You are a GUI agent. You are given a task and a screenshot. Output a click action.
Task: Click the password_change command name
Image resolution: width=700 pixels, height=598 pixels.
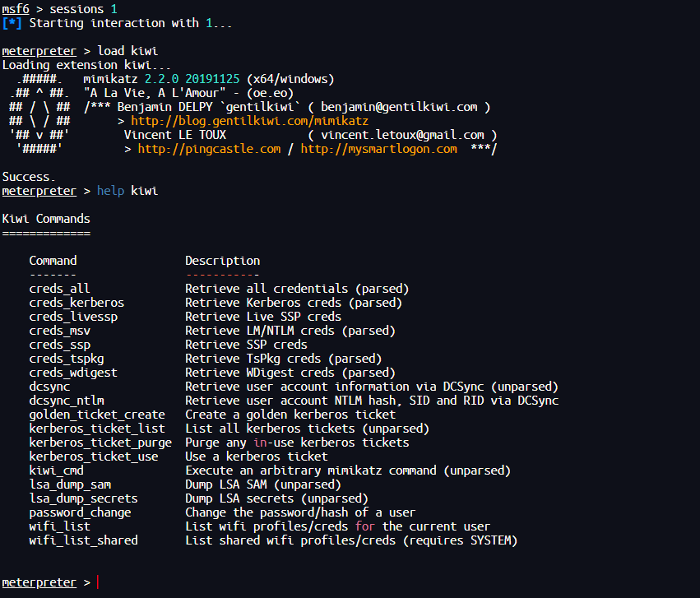(80, 512)
